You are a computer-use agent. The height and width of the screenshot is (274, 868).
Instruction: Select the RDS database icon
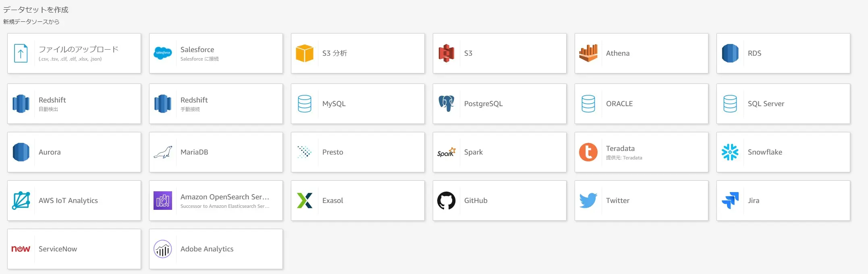click(730, 53)
